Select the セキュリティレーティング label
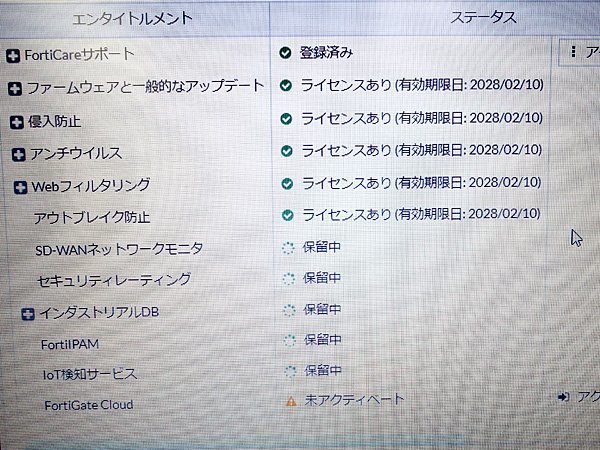This screenshot has height=450, width=600. click(x=114, y=281)
